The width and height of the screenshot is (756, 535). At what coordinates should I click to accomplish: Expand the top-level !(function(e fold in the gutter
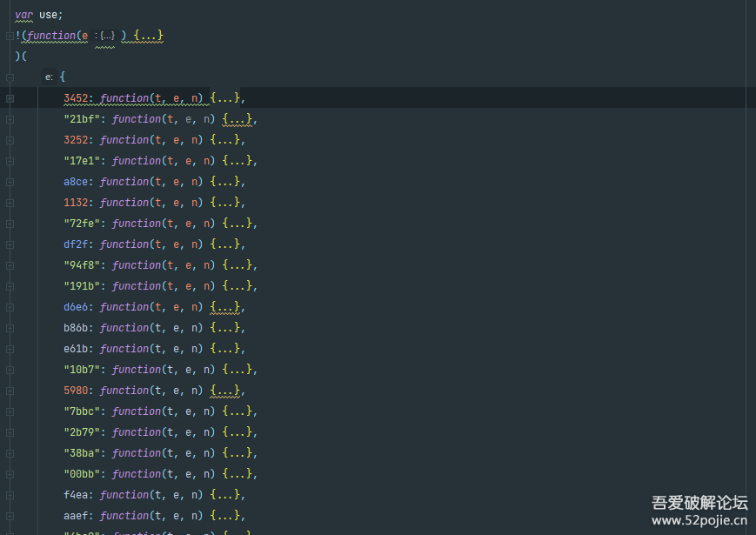coord(10,36)
